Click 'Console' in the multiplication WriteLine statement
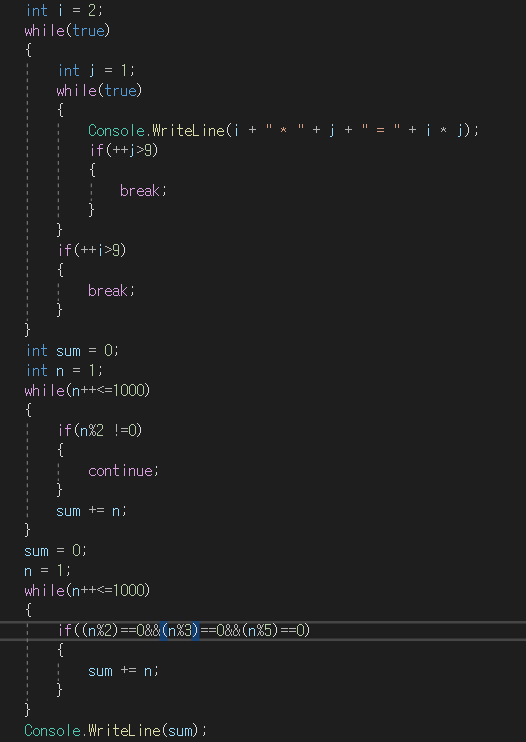Viewport: 526px width, 742px height. pos(116,130)
